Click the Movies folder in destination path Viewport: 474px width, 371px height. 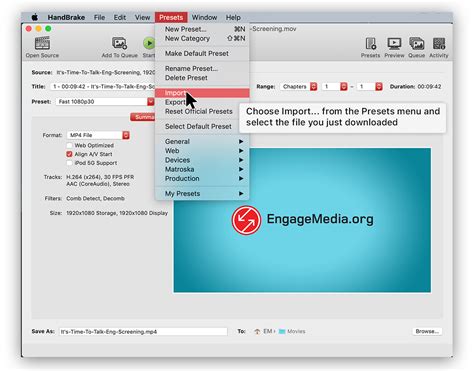coord(292,331)
